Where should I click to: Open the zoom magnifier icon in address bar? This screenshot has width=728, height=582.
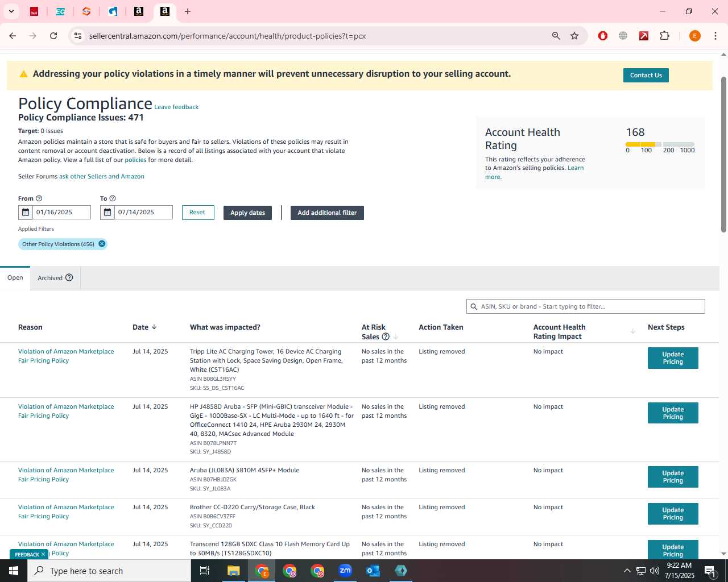(x=556, y=36)
